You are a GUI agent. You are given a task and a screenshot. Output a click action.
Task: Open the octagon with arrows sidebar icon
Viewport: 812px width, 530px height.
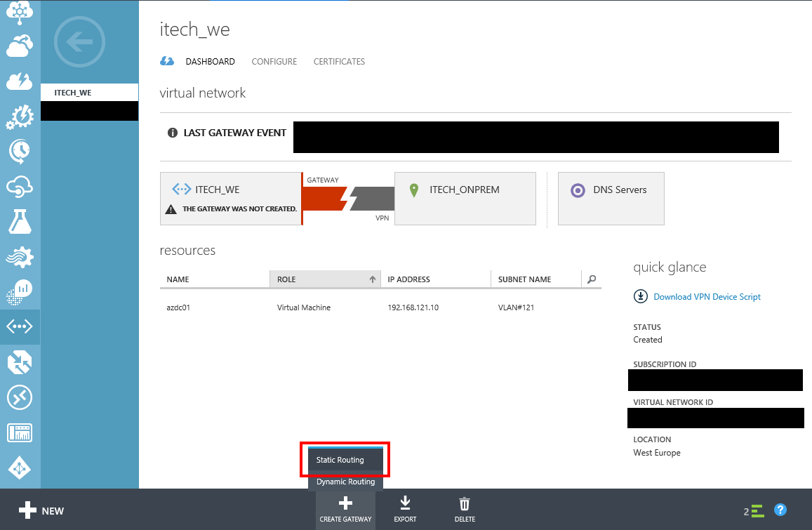tap(20, 362)
